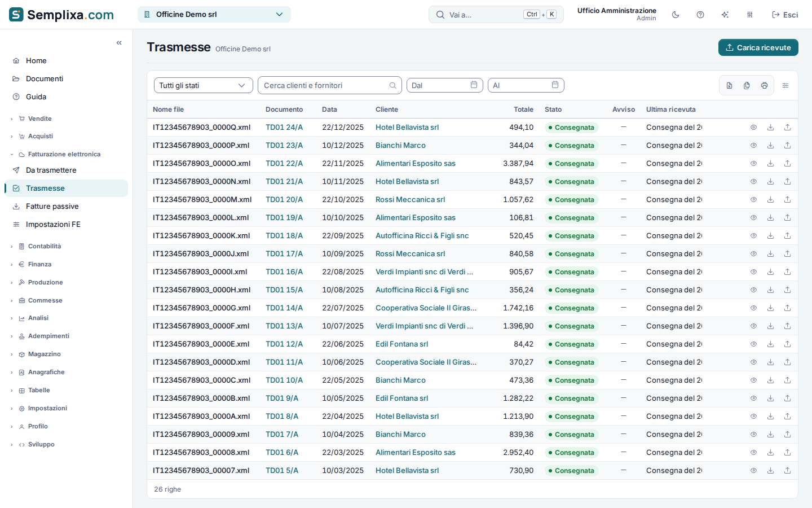The width and height of the screenshot is (812, 508).
Task: Open Impostazioni FE
Action: (x=67, y=225)
